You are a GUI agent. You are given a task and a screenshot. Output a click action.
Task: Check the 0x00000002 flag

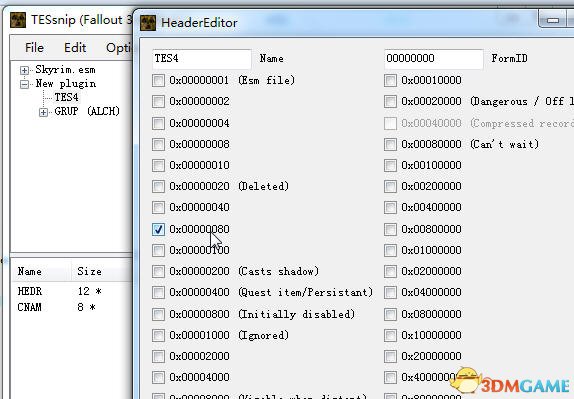(159, 101)
